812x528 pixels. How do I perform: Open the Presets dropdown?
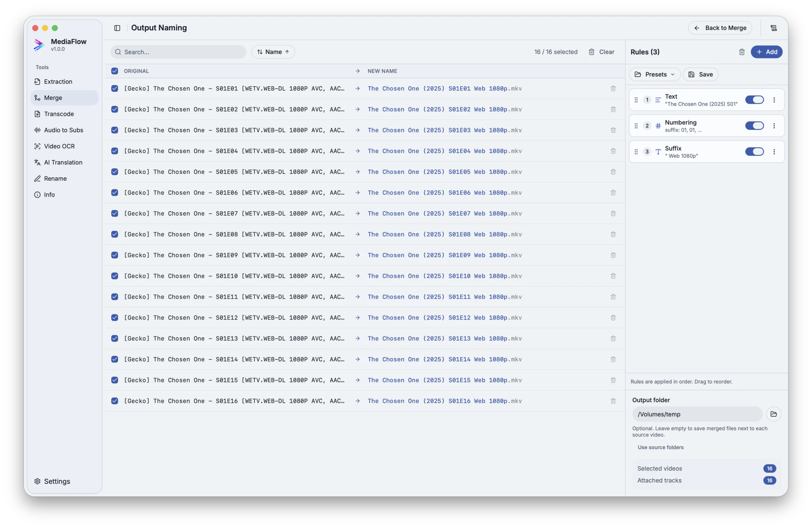[x=655, y=74]
